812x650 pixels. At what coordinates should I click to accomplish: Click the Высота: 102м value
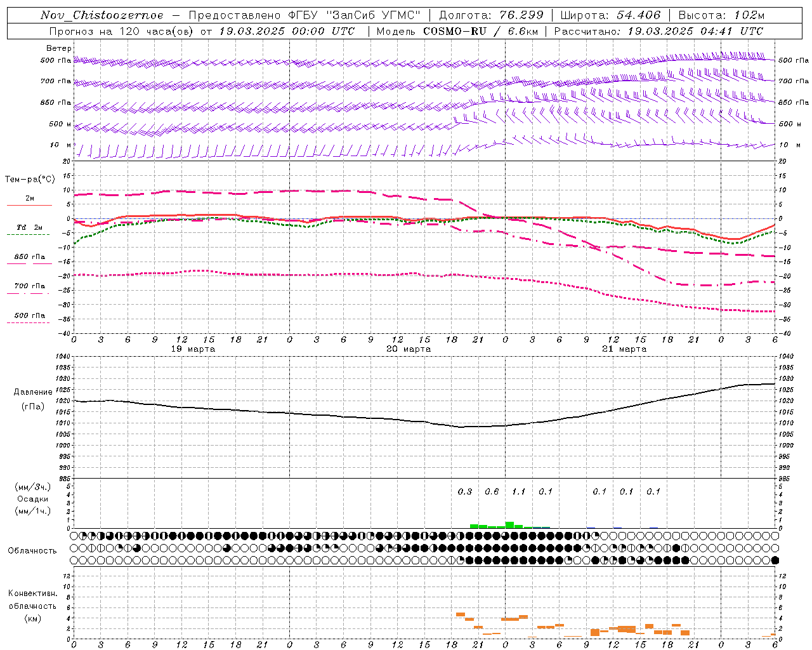(721, 15)
